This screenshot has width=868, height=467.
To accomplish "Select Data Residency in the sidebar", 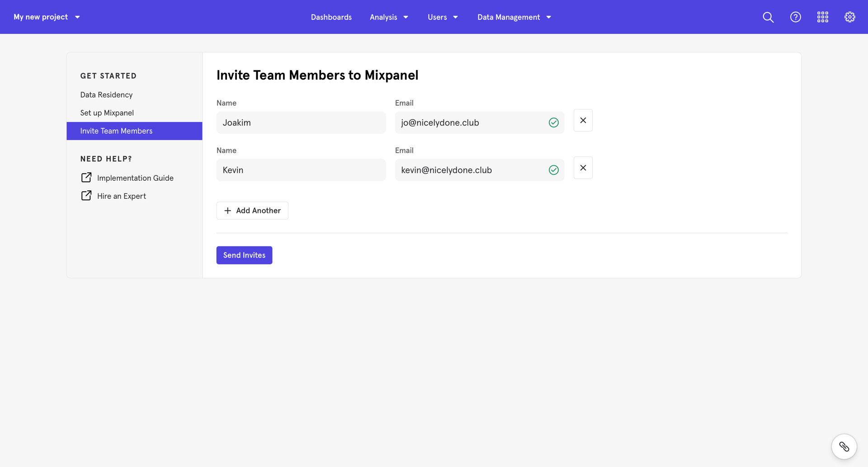I will tap(106, 94).
